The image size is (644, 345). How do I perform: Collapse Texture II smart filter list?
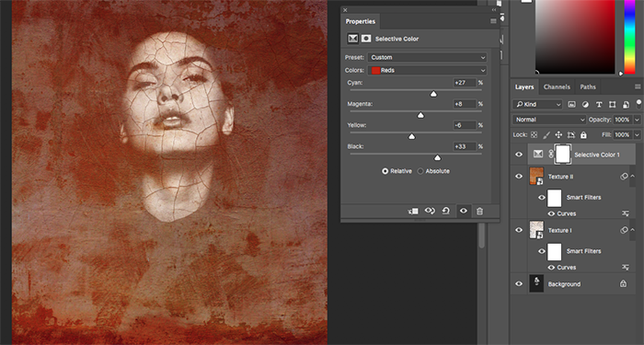point(632,177)
